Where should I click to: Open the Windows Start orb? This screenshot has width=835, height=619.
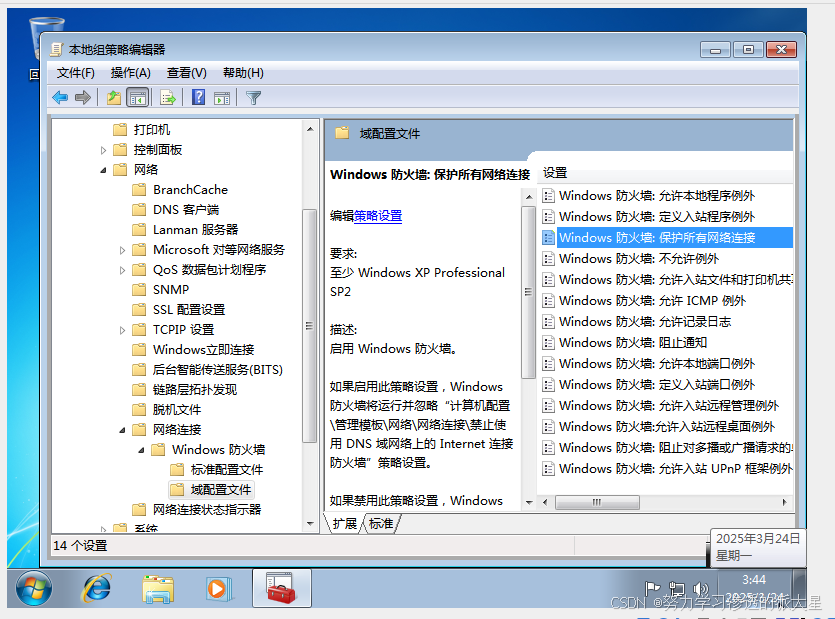pyautogui.click(x=34, y=589)
